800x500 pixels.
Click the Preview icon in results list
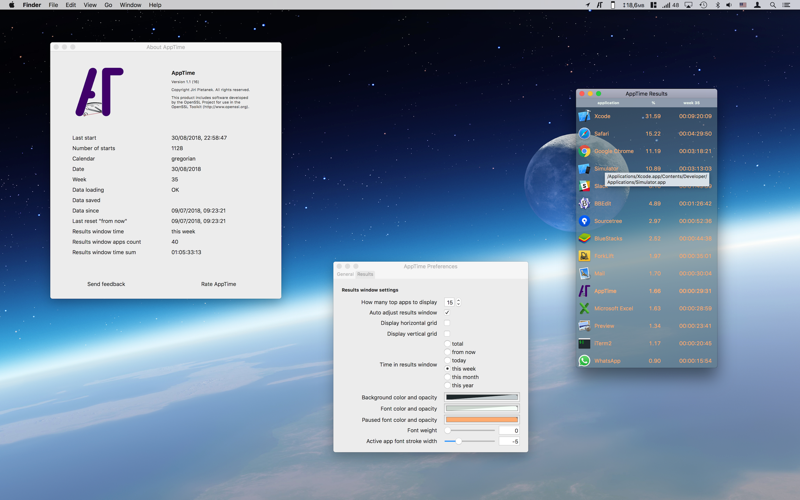[x=584, y=326]
